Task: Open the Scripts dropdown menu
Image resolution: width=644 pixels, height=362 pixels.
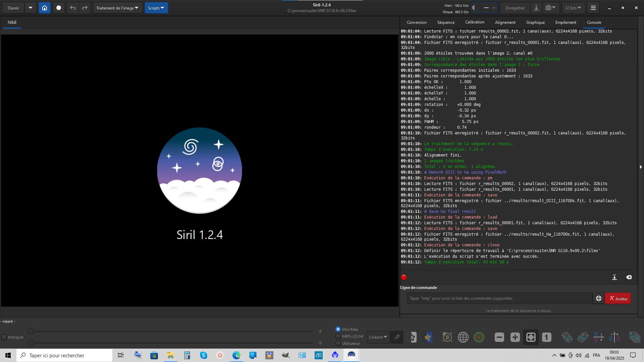Action: [x=156, y=8]
